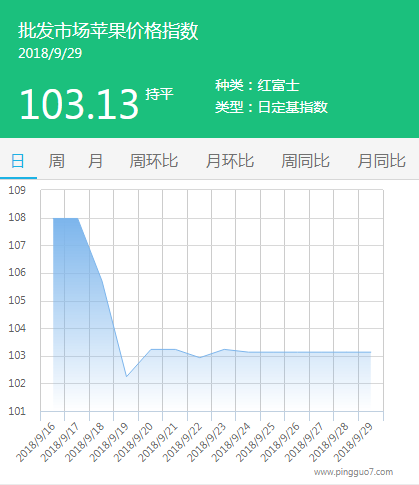The height and width of the screenshot is (485, 419).
Task: Click the chart peak at 108 on 2018/9/16
Action: (53, 218)
